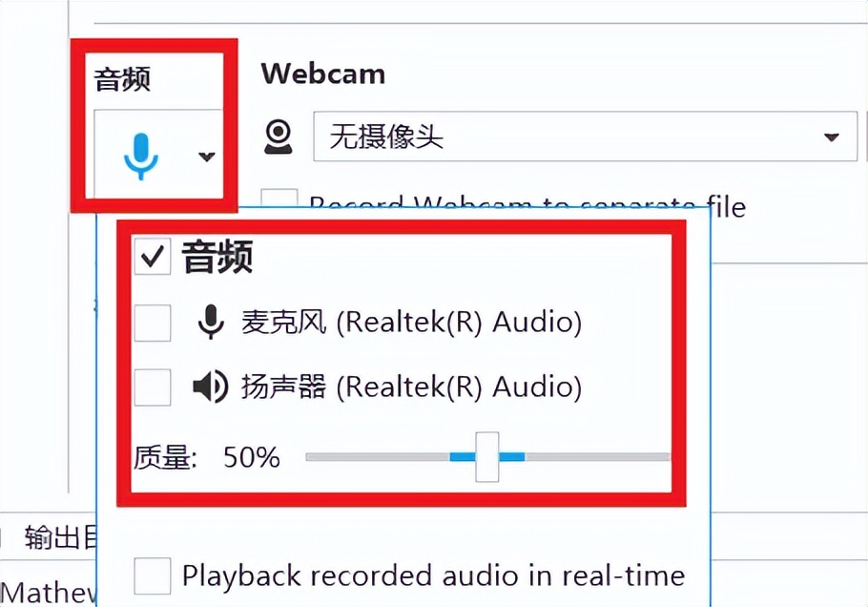Click the 输出 label at bottom left
The image size is (868, 607).
point(52,537)
